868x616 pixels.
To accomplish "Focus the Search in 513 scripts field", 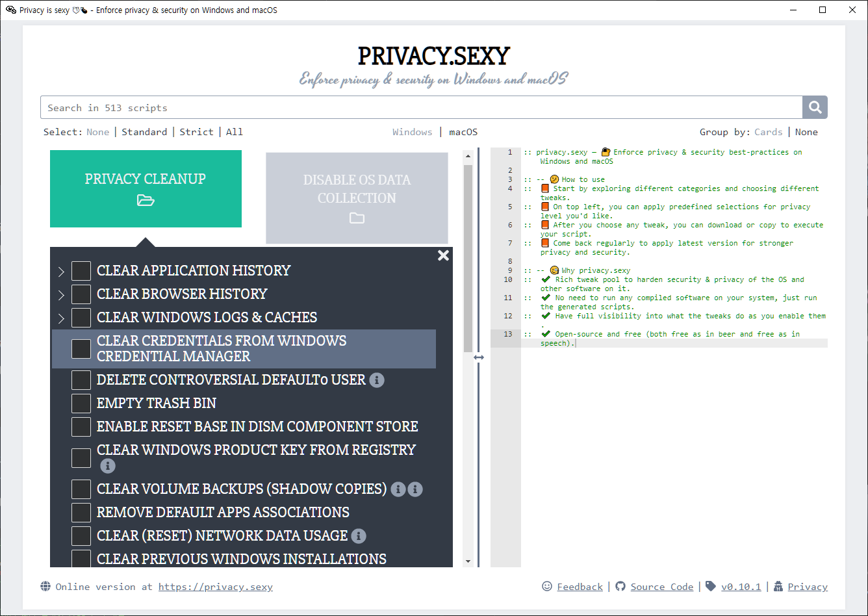I will click(x=422, y=108).
